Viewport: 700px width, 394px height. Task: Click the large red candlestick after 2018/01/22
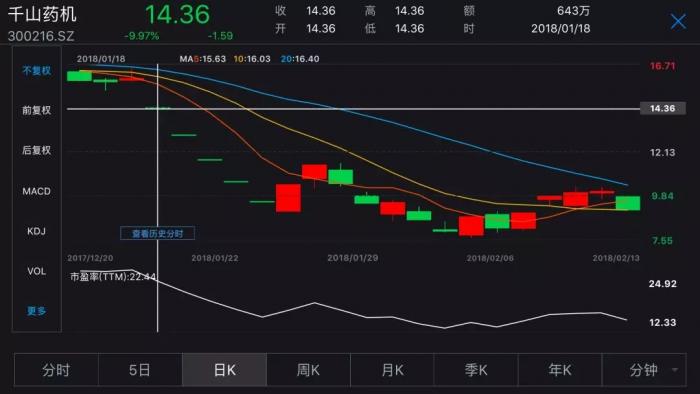(x=288, y=198)
